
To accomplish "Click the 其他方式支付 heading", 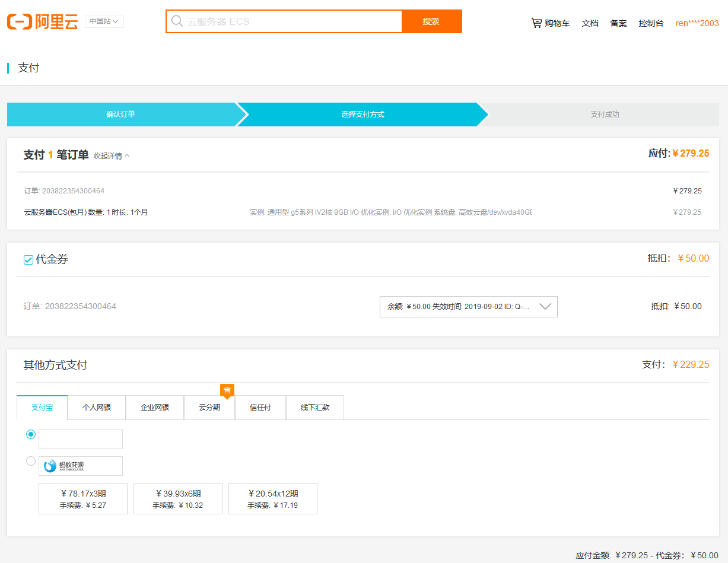I will pos(55,365).
